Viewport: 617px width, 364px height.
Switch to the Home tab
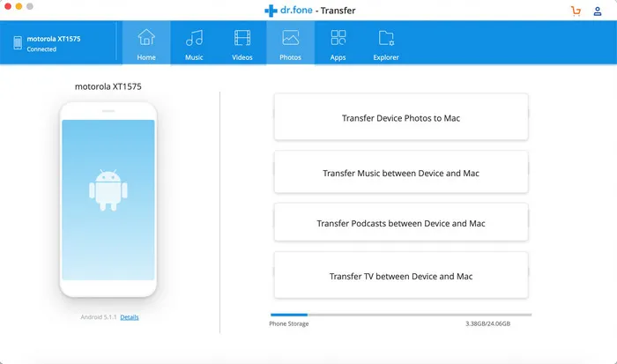pyautogui.click(x=146, y=42)
